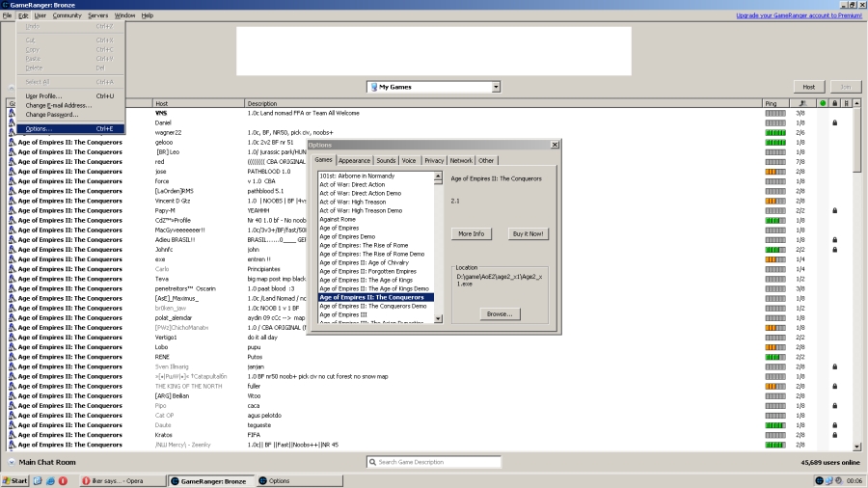Image resolution: width=868 pixels, height=488 pixels.
Task: Click the lock icon on Daniel's game
Action: (x=835, y=122)
